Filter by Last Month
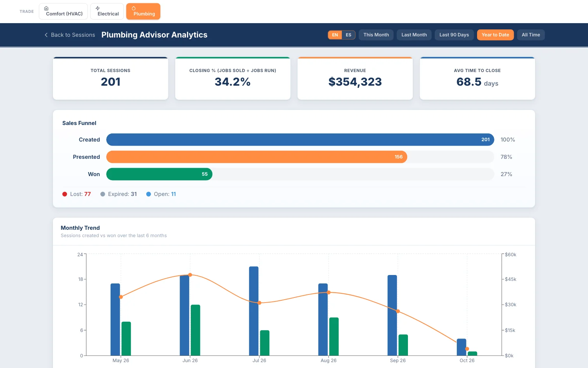Screen dimensions: 588x368 [x=414, y=35]
